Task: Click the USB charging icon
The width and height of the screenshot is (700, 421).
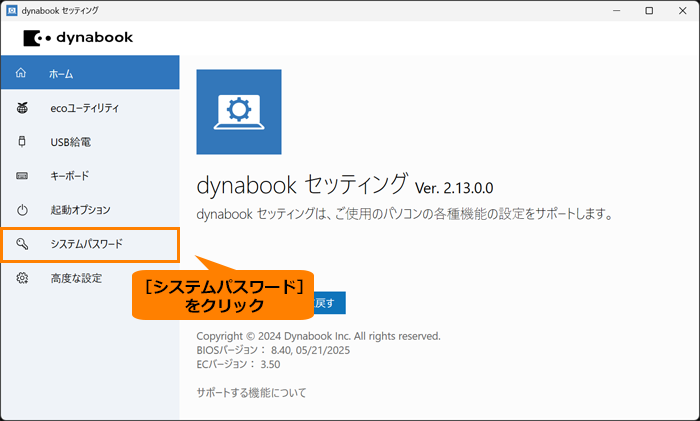Action: [21, 142]
